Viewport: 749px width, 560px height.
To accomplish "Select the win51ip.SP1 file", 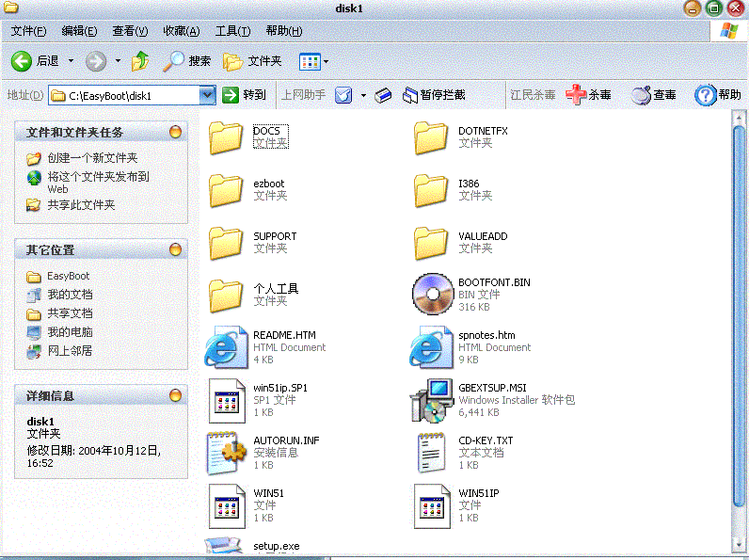I will (258, 400).
